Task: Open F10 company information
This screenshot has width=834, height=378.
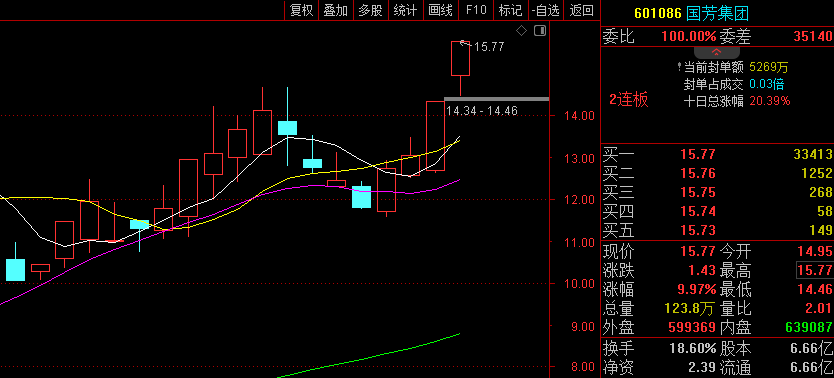Action: pos(476,10)
